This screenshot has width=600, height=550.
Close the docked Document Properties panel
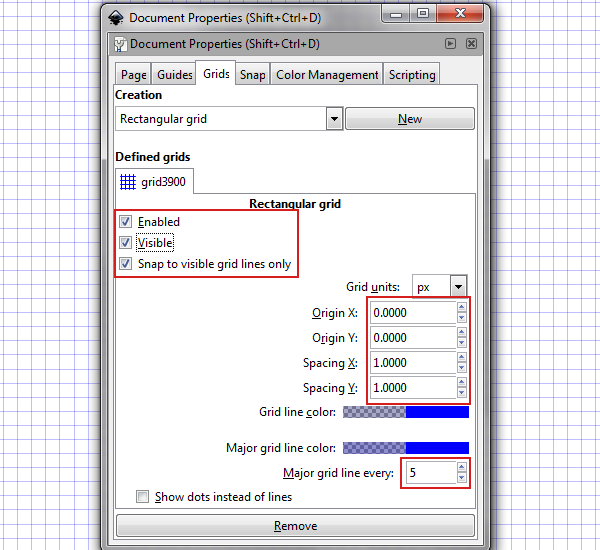pyautogui.click(x=471, y=44)
